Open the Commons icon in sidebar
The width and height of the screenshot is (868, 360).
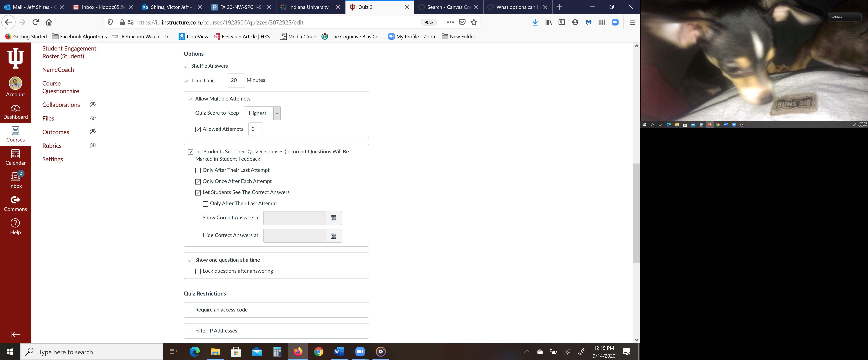point(16,204)
